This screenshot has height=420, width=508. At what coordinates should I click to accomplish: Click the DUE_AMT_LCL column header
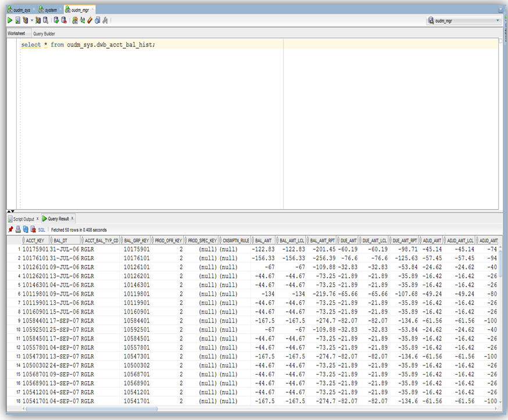373,240
